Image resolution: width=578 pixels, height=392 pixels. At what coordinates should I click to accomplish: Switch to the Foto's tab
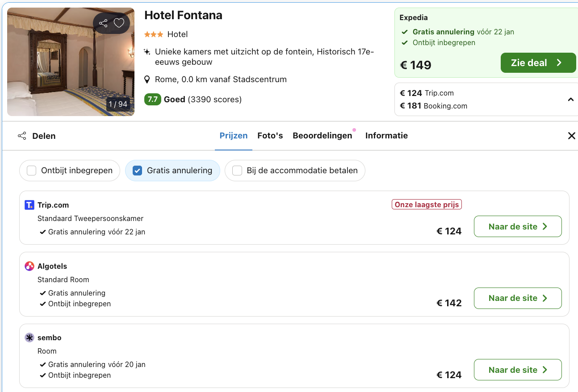point(270,136)
